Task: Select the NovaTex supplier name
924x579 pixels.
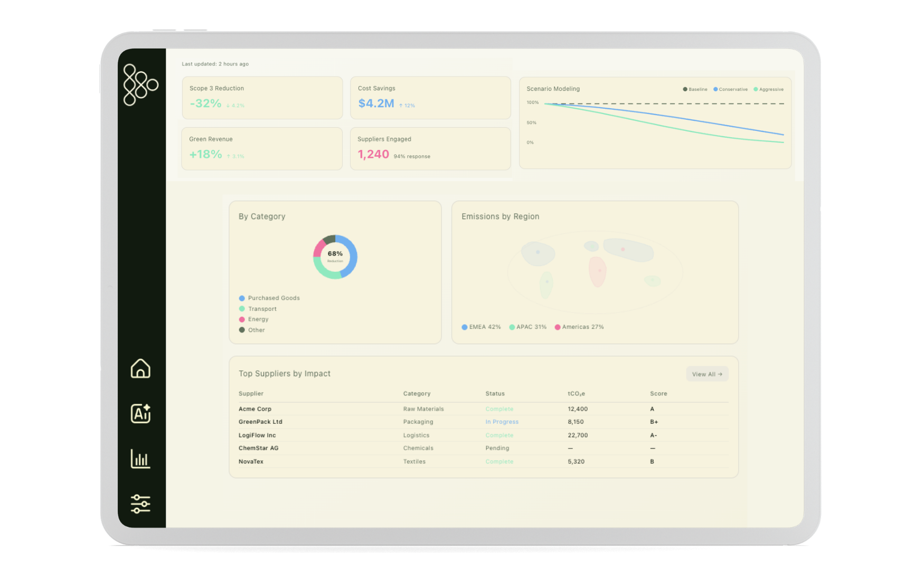Action: 251,461
